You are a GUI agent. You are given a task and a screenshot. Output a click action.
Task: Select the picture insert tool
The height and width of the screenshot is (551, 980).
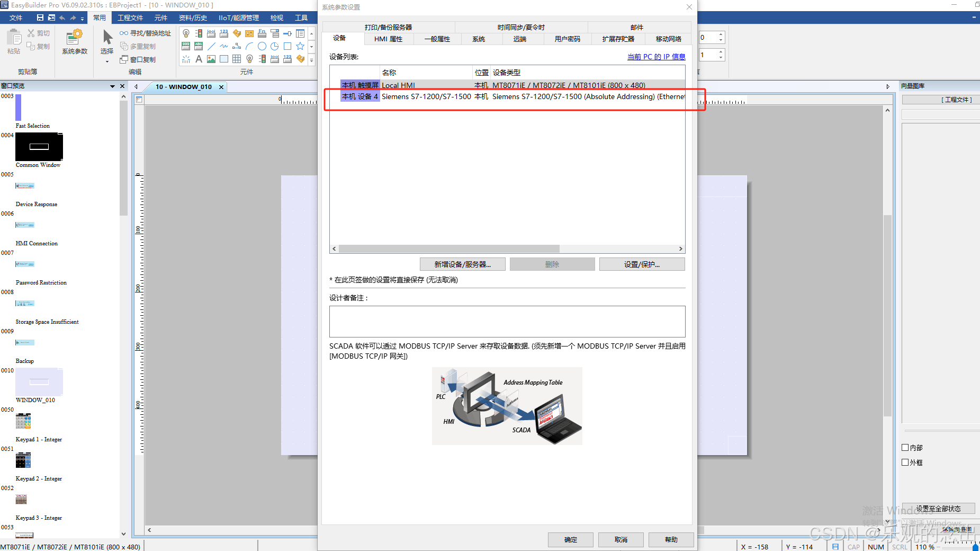[211, 59]
